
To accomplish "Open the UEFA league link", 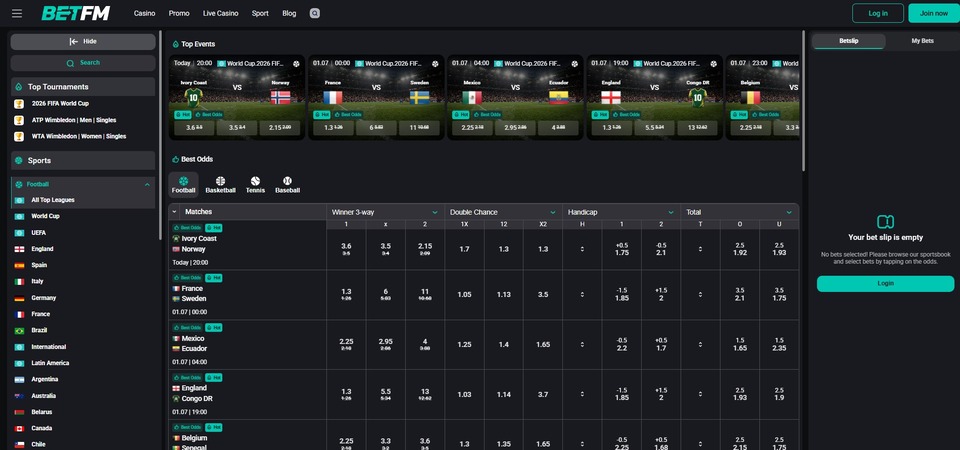I will click(39, 233).
